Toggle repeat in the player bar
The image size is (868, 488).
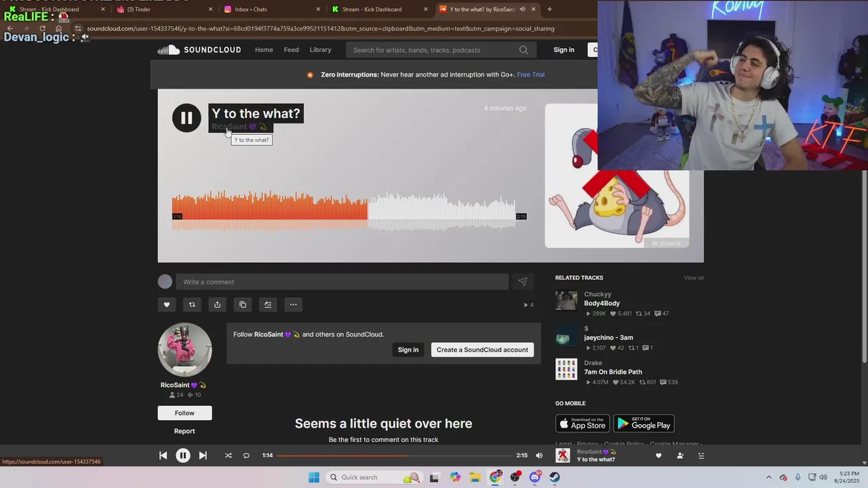[x=246, y=455]
